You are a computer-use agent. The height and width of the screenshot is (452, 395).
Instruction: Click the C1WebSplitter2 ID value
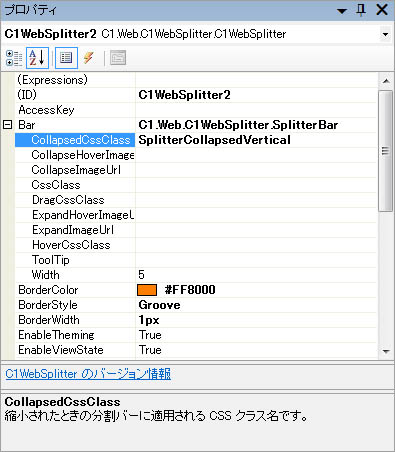[x=184, y=95]
